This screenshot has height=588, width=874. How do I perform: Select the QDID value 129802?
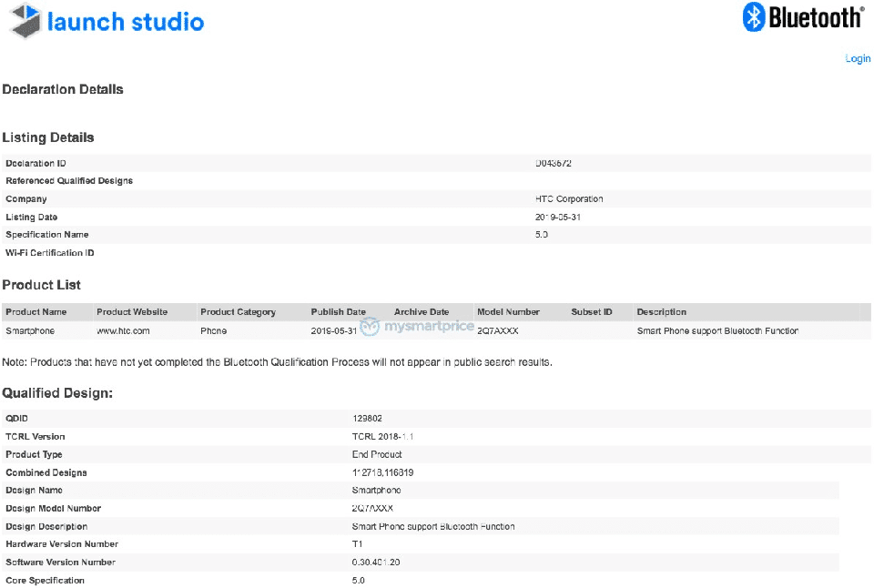click(x=367, y=419)
